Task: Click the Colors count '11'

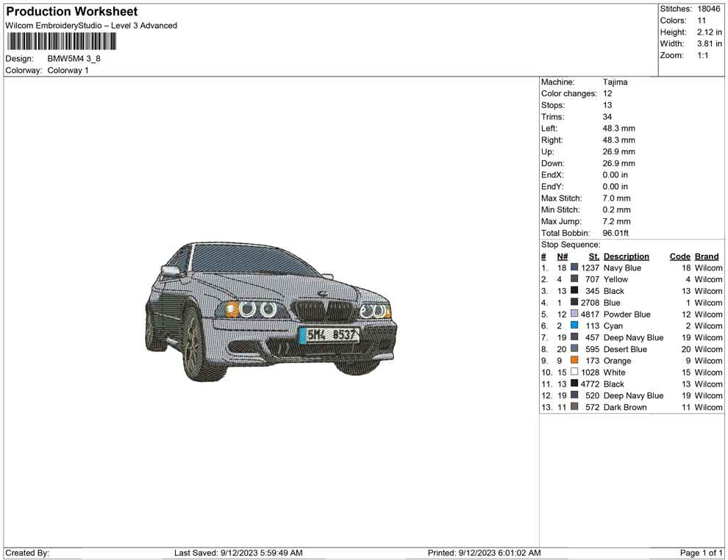Action: pyautogui.click(x=702, y=21)
